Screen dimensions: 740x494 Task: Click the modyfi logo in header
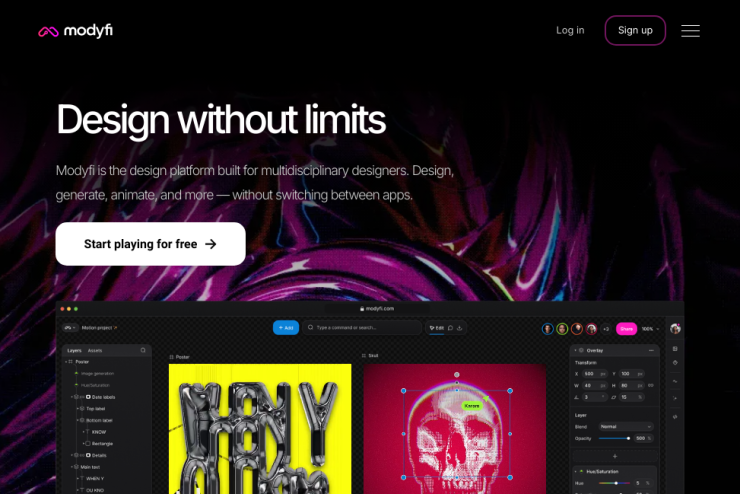[x=76, y=31]
